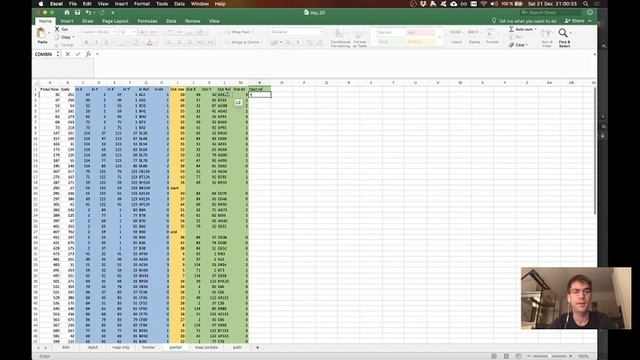Apply italic formatting

(96, 42)
